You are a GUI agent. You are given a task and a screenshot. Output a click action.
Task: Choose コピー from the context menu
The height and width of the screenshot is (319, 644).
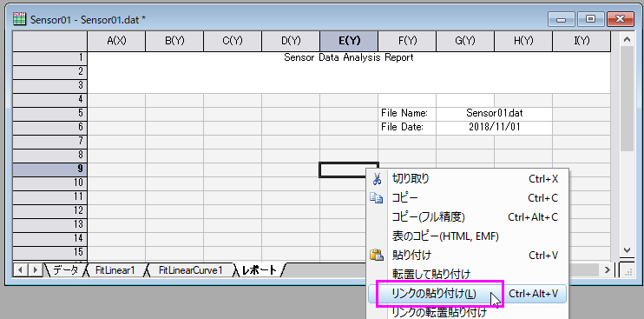[x=467, y=198]
